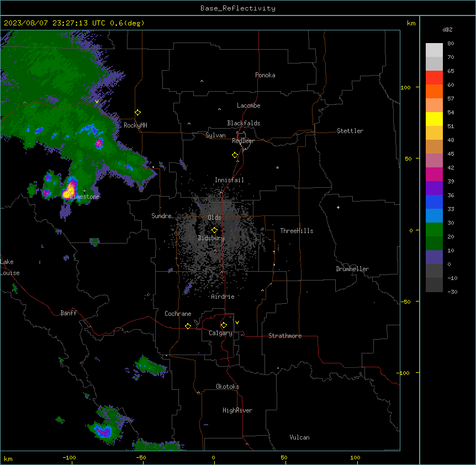This screenshot has height=465, width=476.
Task: Click the blue storm cell at bottom left
Action: click(103, 431)
